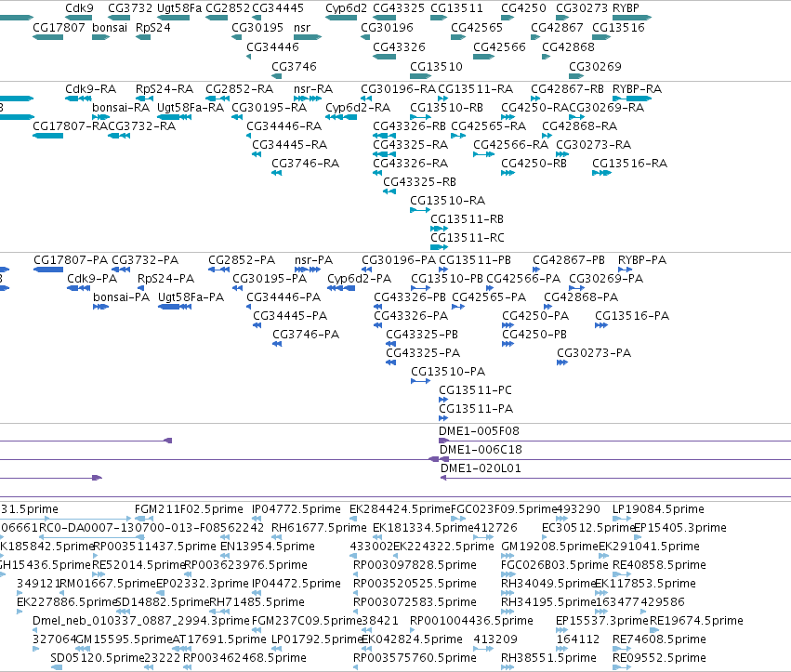Click the CG13510-RA transcript label
The height and width of the screenshot is (672, 791).
click(448, 201)
